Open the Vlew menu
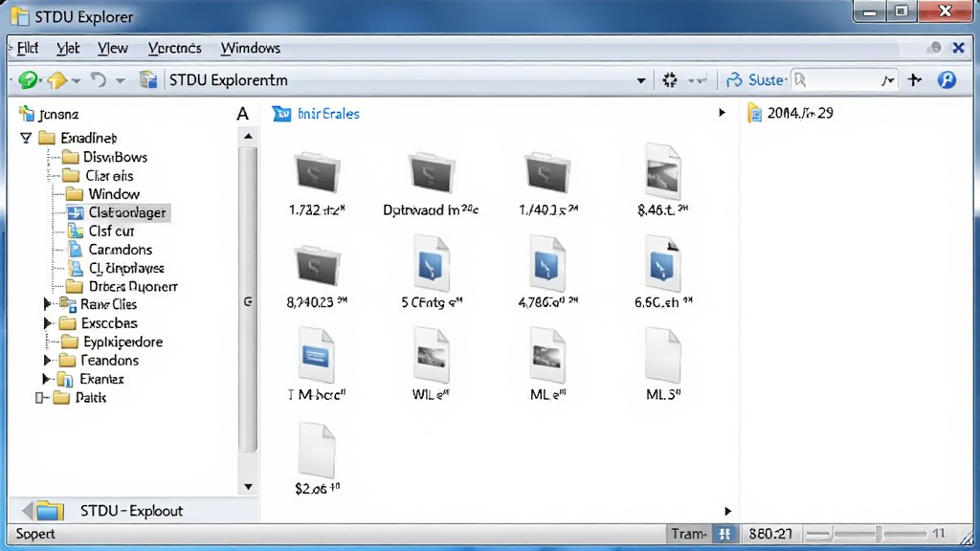The height and width of the screenshot is (551, 980). 113,48
